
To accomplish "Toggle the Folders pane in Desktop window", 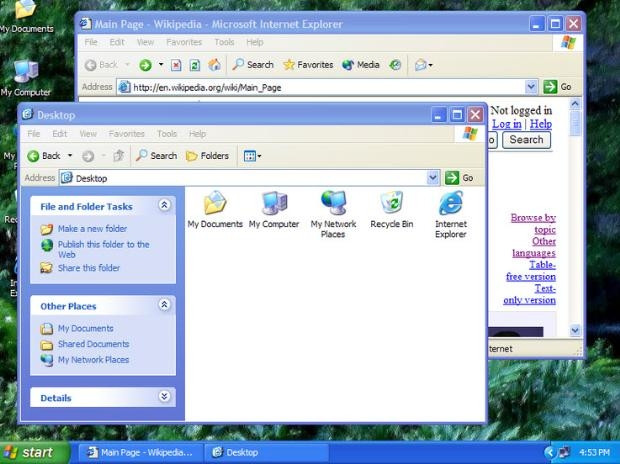I will pyautogui.click(x=208, y=156).
